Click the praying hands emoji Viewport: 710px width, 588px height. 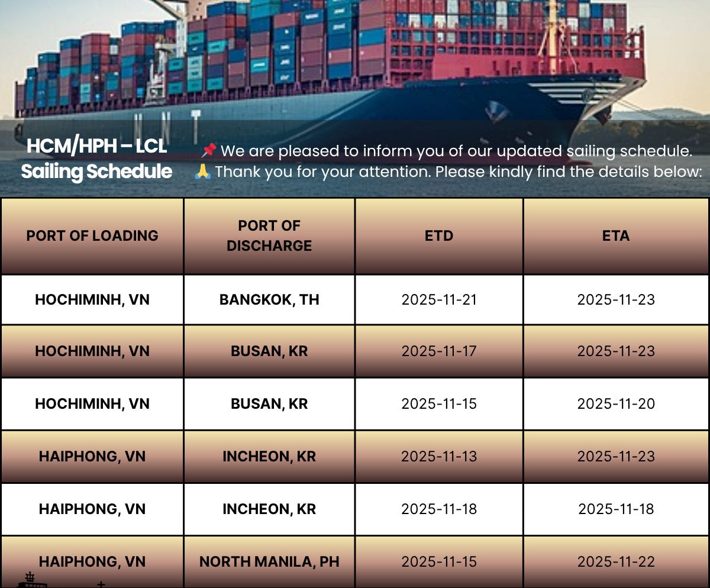click(x=203, y=172)
